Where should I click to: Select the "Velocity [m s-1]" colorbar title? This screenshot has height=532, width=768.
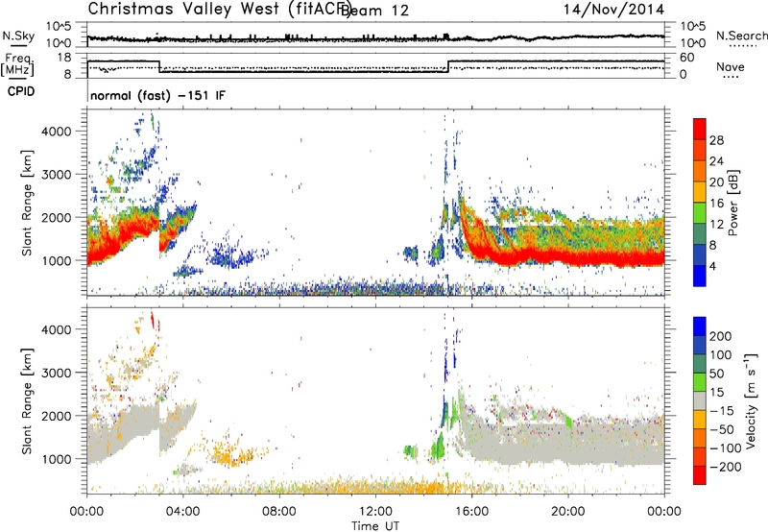[751, 400]
